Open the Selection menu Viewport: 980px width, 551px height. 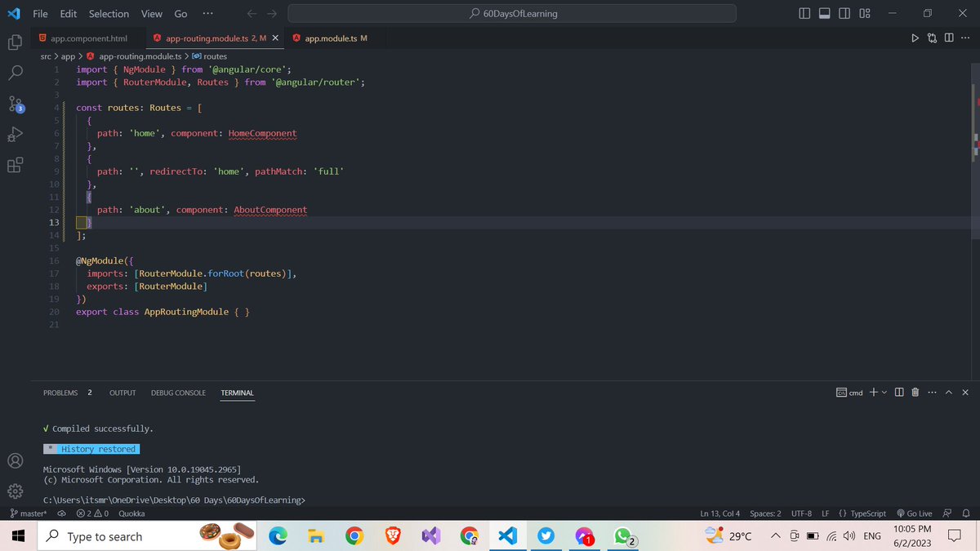[x=109, y=13]
